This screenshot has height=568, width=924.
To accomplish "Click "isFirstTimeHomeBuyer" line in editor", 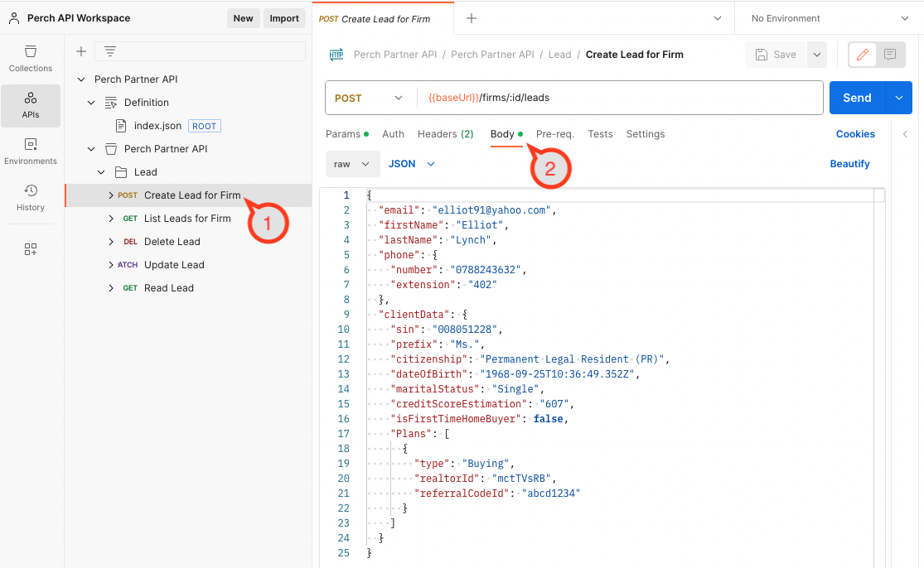I will coord(480,419).
